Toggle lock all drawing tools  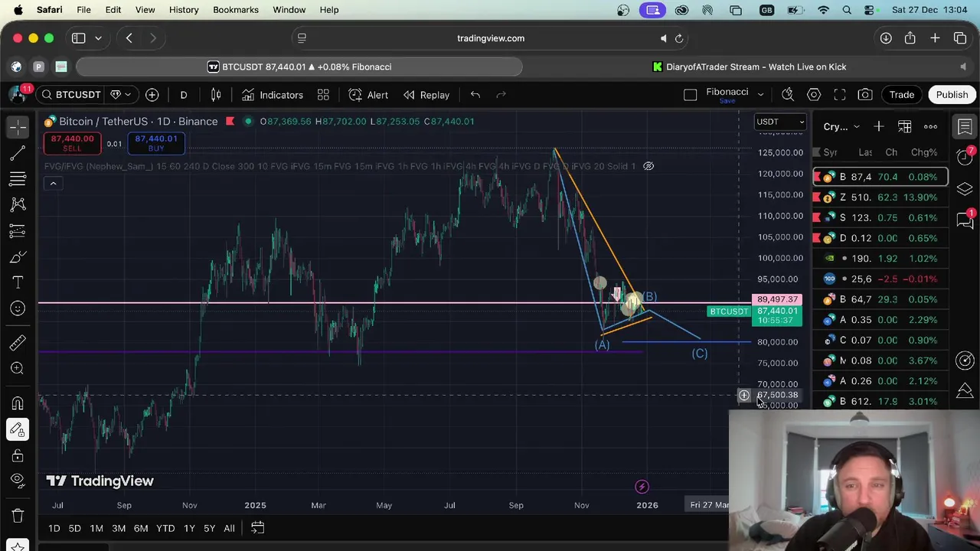click(18, 456)
